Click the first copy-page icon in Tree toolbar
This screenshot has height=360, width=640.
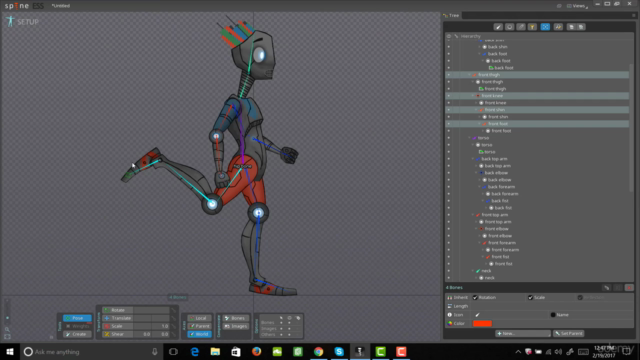click(571, 27)
